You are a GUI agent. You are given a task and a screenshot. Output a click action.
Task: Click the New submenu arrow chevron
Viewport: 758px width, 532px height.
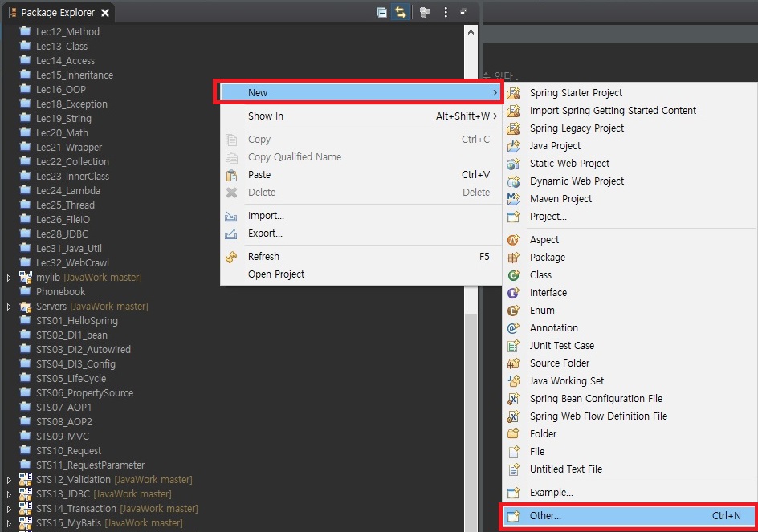point(495,93)
